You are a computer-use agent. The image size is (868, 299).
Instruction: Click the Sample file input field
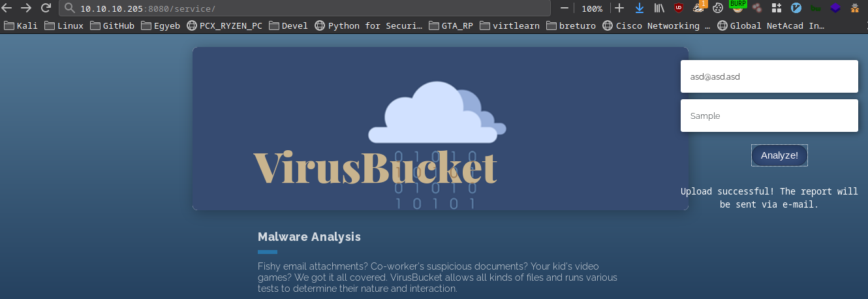click(x=769, y=116)
